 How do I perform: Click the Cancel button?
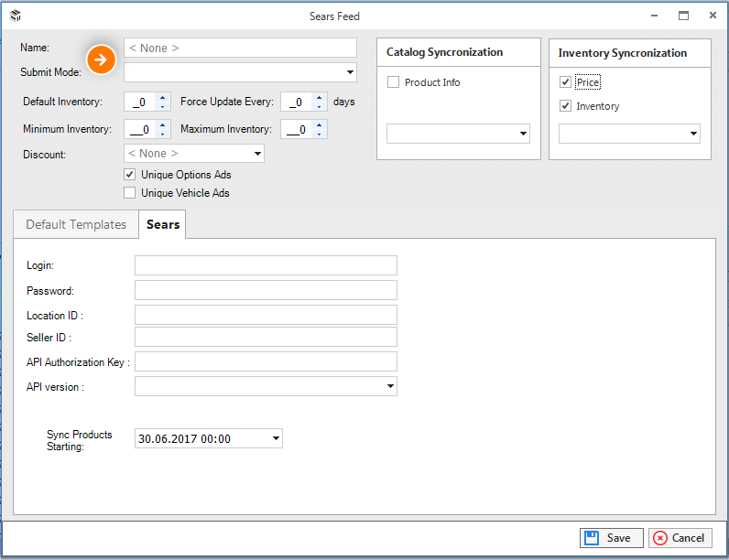coord(680,538)
